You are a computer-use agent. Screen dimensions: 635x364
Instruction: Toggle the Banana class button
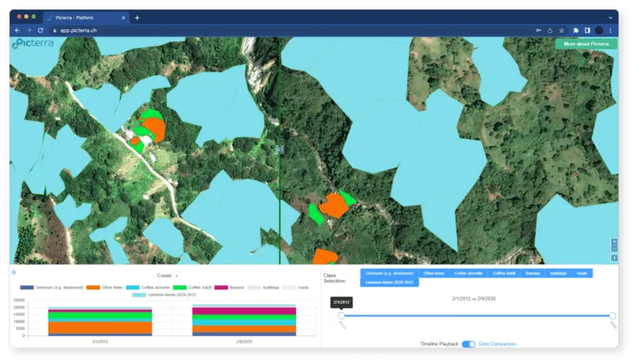(x=533, y=274)
